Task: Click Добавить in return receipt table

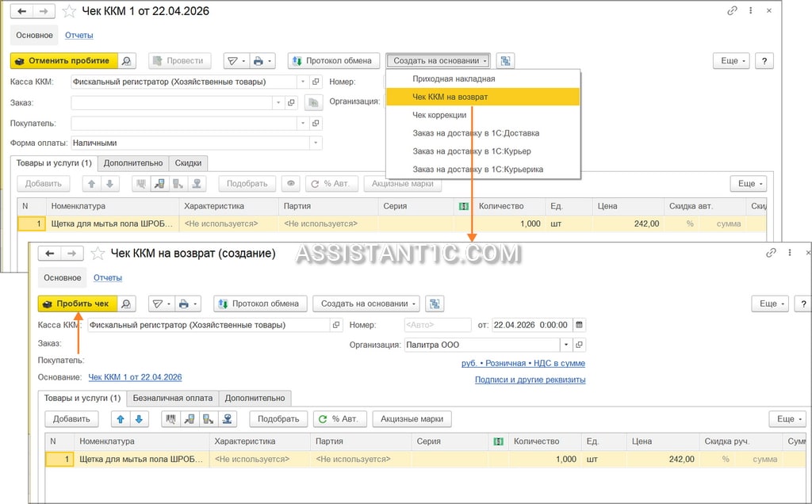Action: [x=71, y=419]
